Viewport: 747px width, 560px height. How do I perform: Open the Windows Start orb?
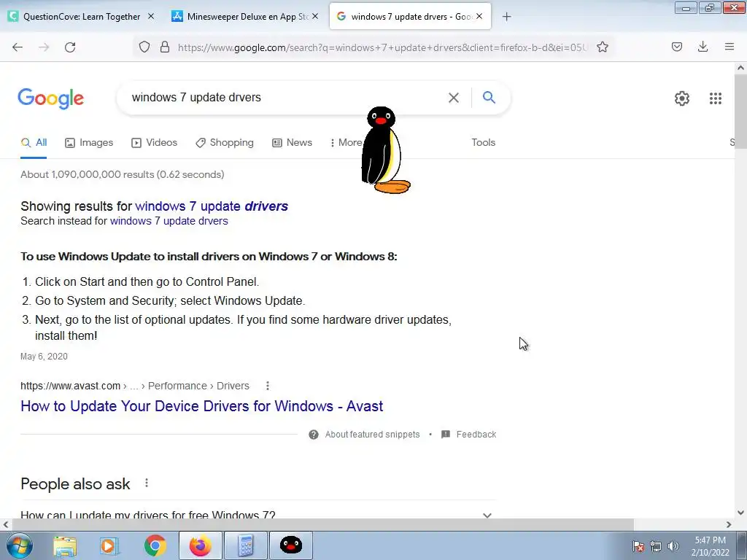pos(20,545)
